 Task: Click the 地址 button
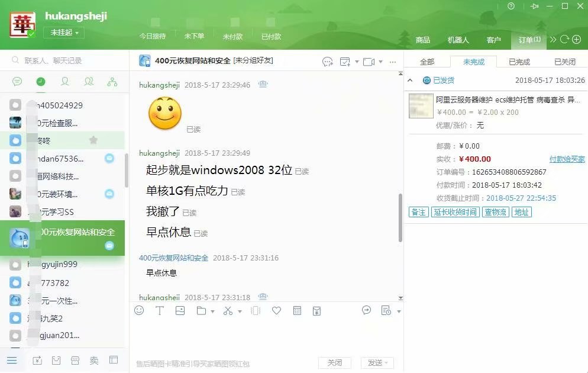pos(522,212)
